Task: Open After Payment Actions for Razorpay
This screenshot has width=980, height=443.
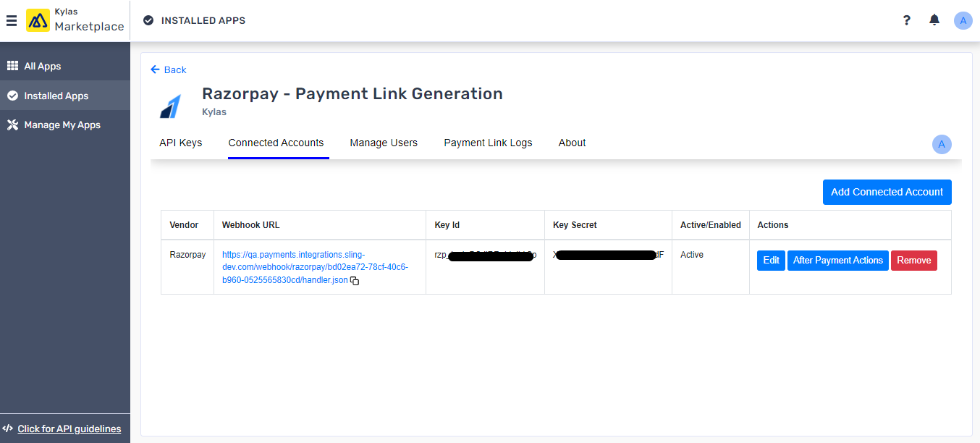Action: point(838,261)
